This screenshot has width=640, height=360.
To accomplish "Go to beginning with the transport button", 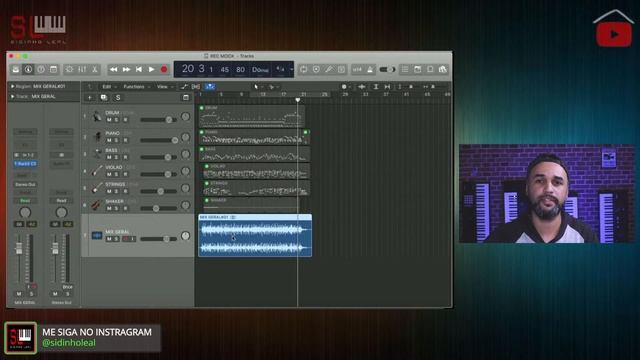I will (139, 69).
